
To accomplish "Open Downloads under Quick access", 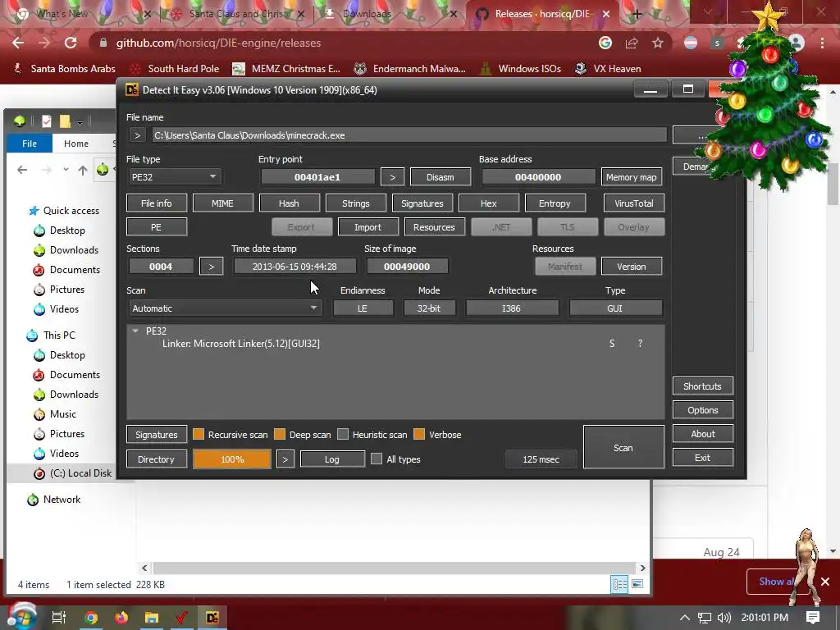I will (74, 250).
